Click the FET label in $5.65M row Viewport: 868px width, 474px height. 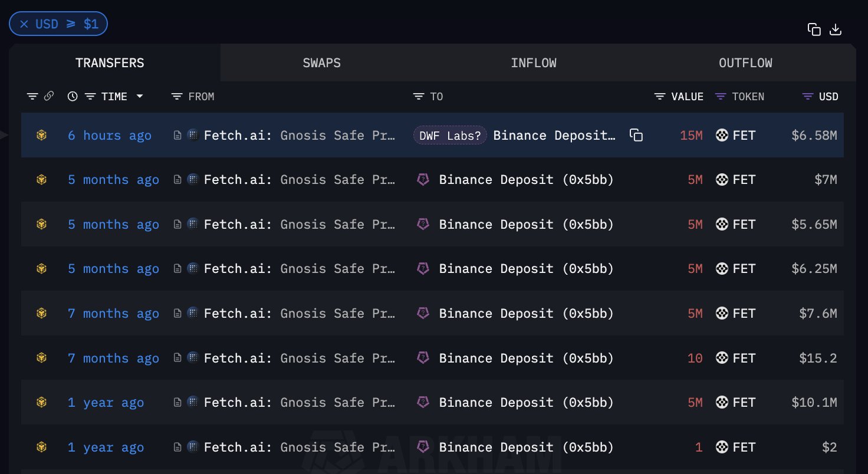[x=744, y=225]
